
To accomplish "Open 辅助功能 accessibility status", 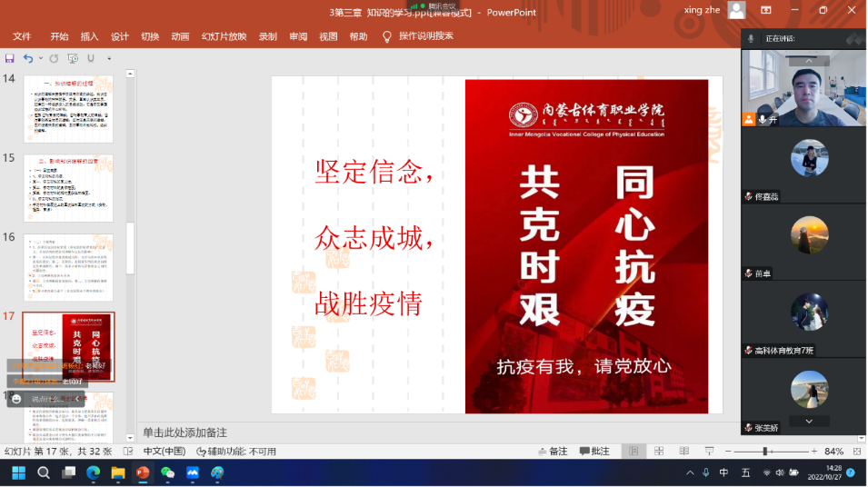I will pos(236,452).
